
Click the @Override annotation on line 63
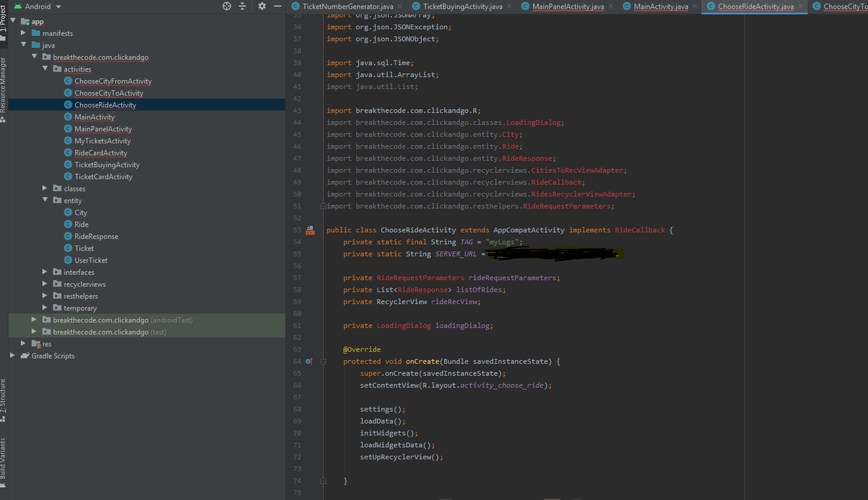(x=362, y=349)
